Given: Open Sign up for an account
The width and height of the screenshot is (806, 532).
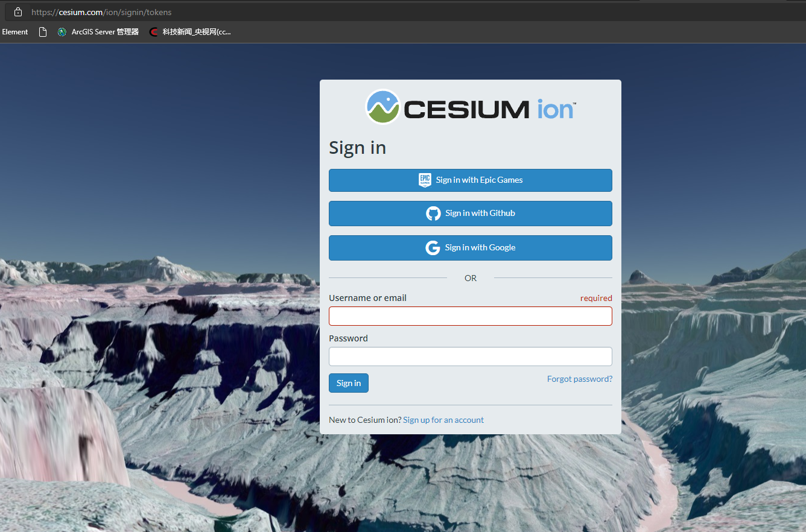Looking at the screenshot, I should (x=443, y=420).
